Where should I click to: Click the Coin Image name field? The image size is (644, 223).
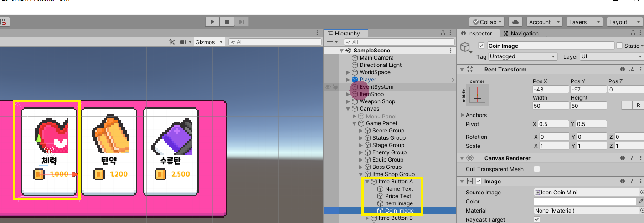pyautogui.click(x=551, y=46)
